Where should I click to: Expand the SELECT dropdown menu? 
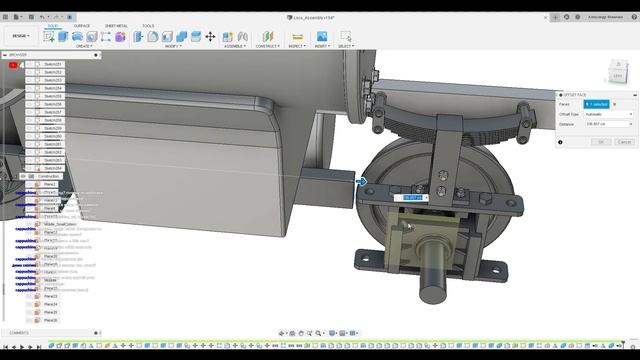pos(346,46)
